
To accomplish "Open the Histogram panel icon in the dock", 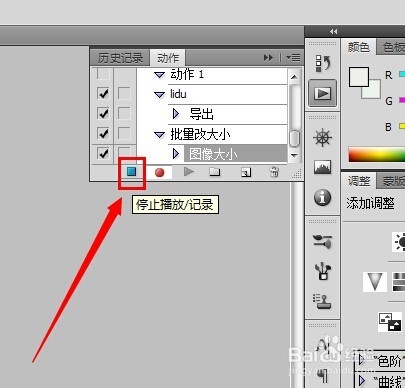I will 322,167.
